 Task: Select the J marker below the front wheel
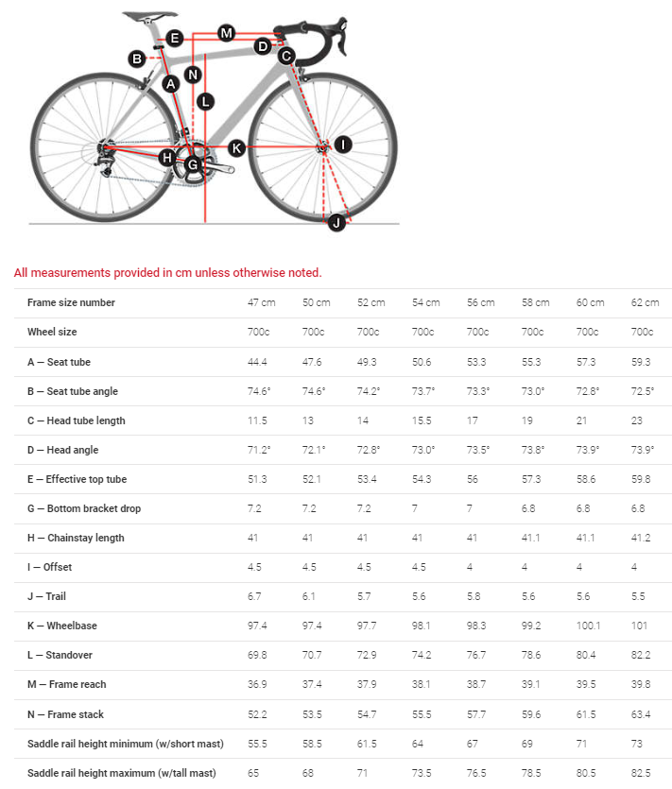(x=336, y=223)
